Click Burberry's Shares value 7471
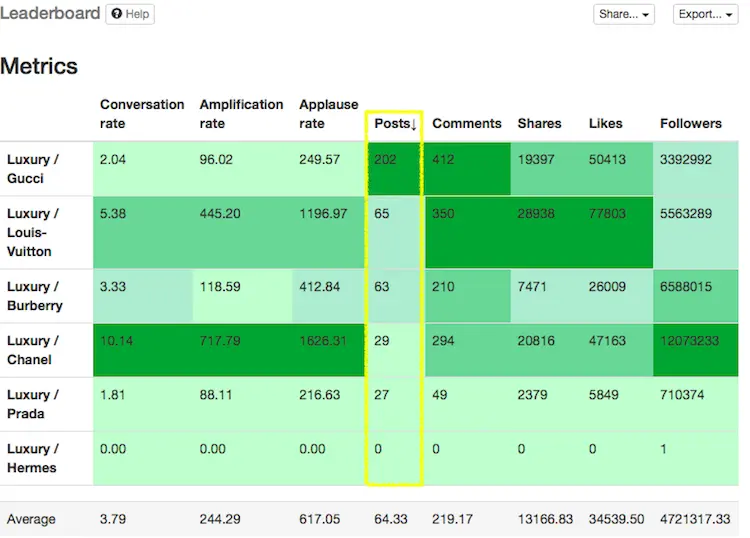Screen dimensions: 750x538 (x=532, y=286)
